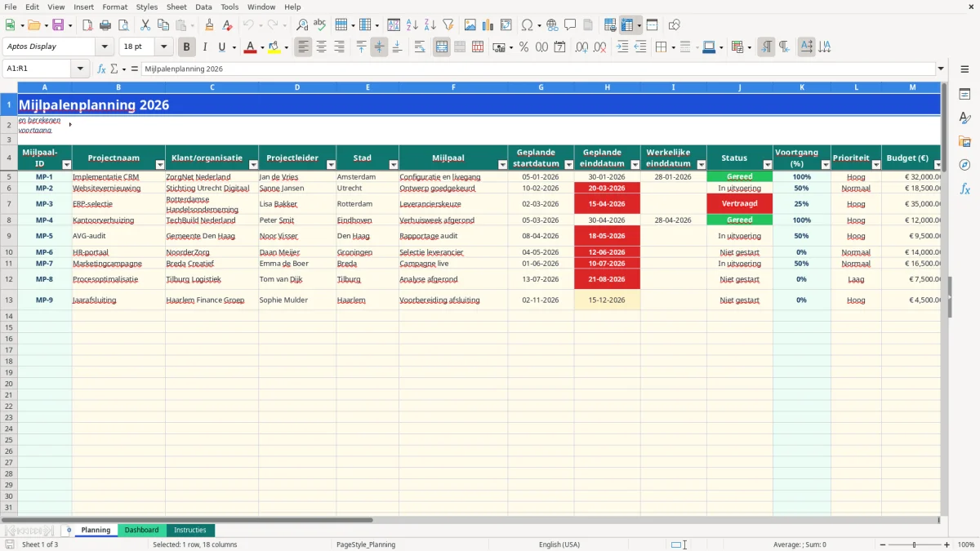Insert a hyperlink with the globe icon
The width and height of the screenshot is (980, 551).
(552, 25)
